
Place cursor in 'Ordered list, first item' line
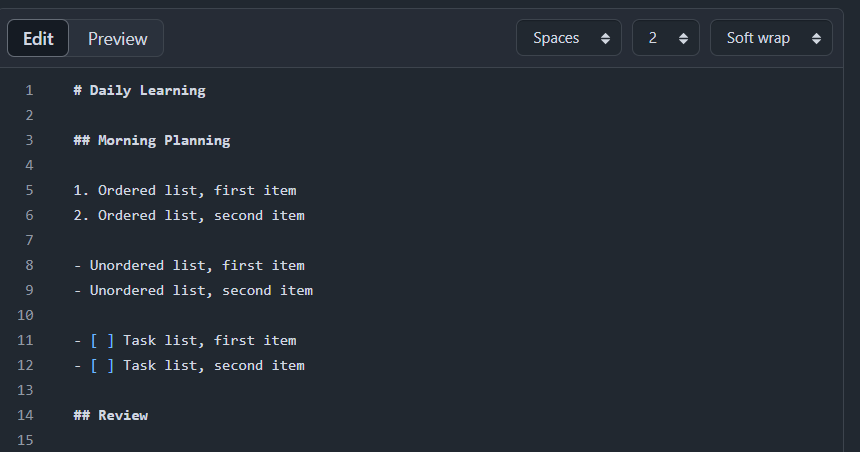(185, 190)
